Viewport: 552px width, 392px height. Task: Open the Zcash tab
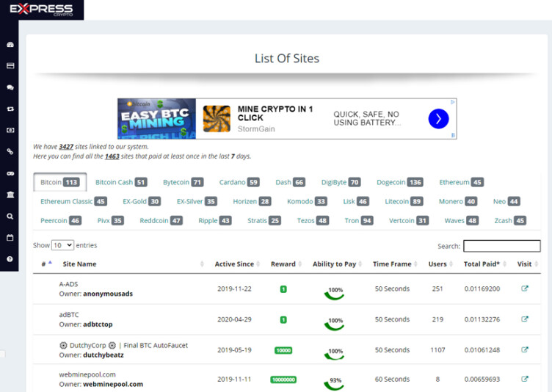(x=510, y=220)
